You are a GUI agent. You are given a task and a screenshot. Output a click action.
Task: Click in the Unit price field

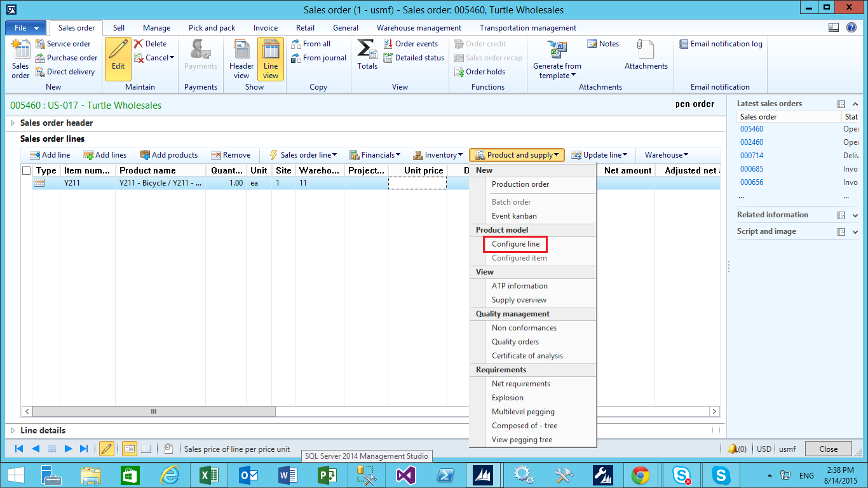(x=417, y=183)
